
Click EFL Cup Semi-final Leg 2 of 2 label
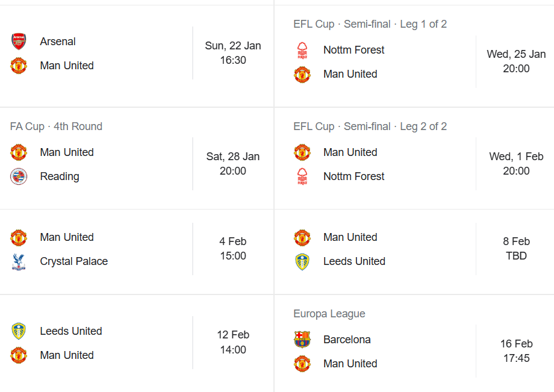pyautogui.click(x=370, y=126)
